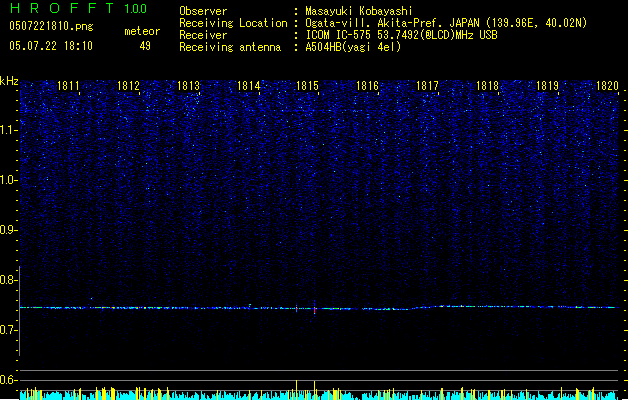
Task: Click the 0.6 kHz frequency label
Action: [9, 380]
